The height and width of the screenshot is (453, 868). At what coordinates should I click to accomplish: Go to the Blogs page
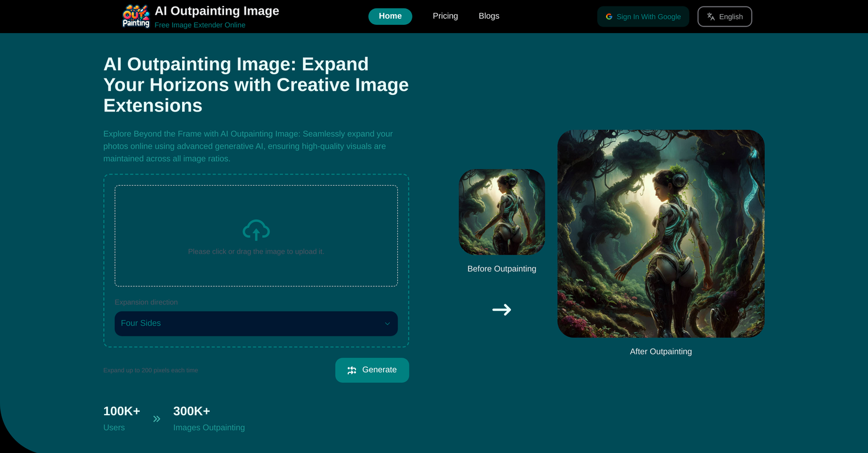489,16
